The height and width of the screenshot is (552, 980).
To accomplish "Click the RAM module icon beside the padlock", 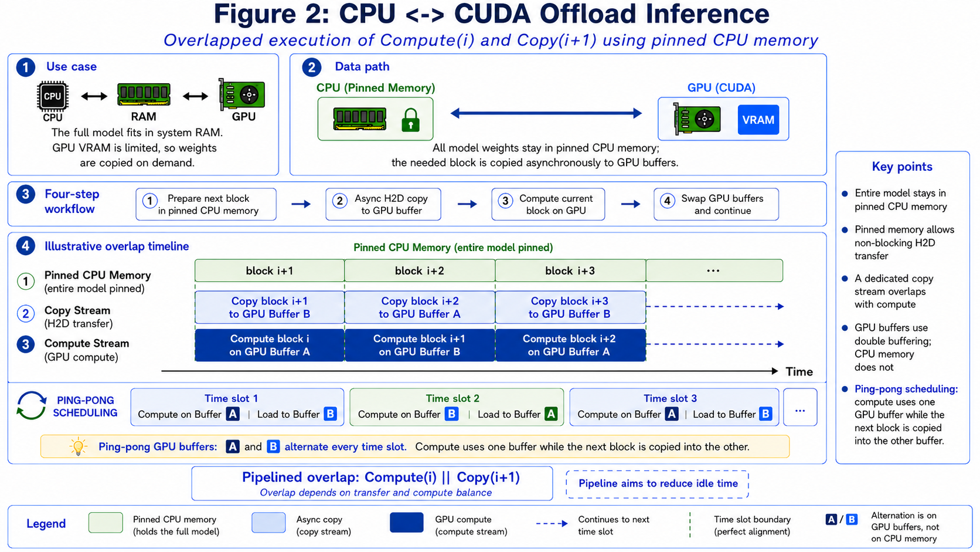I will coord(360,118).
